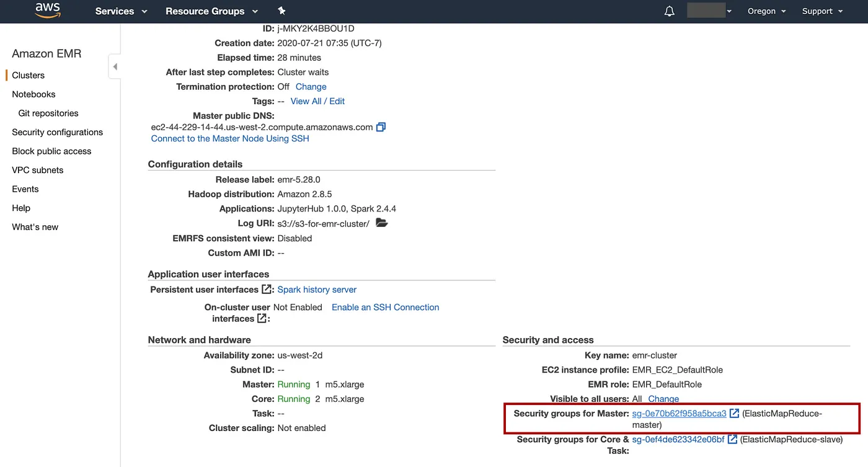Click Hadoop distribution value Amazon 2.8.5
The image size is (868, 467).
[x=304, y=194]
